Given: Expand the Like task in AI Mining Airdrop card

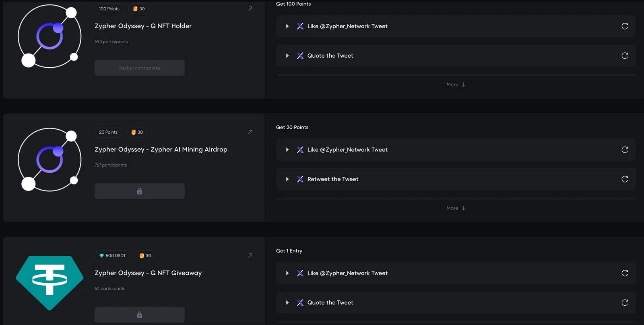Looking at the screenshot, I should 287,150.
